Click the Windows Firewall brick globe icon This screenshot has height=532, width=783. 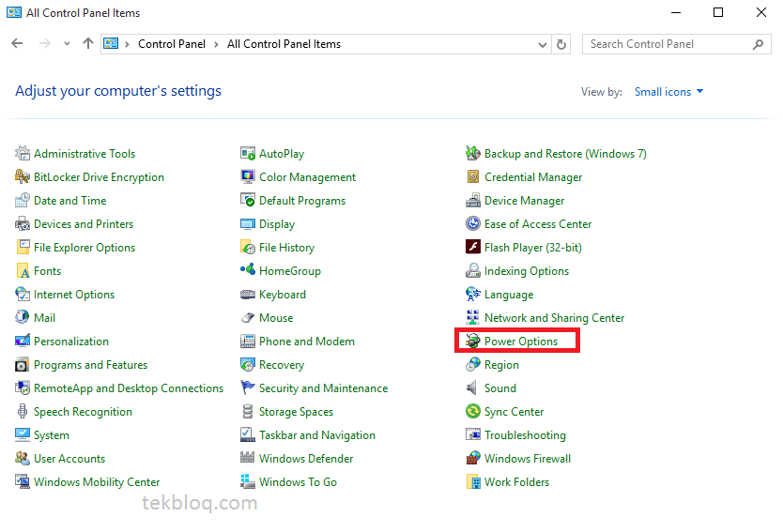coord(473,458)
